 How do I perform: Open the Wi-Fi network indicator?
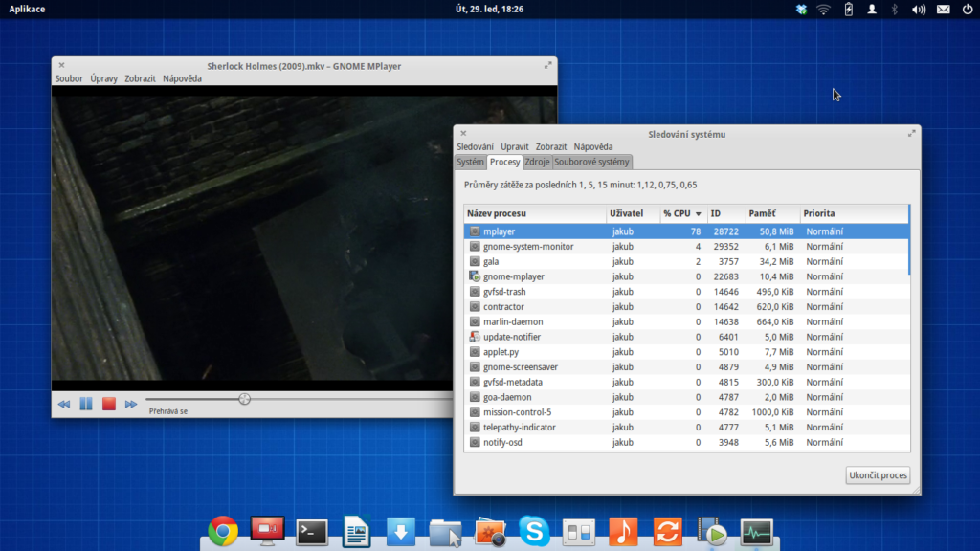click(x=823, y=10)
